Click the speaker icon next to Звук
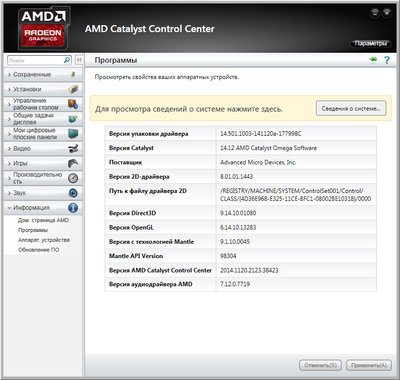This screenshot has height=380, width=400. click(x=73, y=193)
